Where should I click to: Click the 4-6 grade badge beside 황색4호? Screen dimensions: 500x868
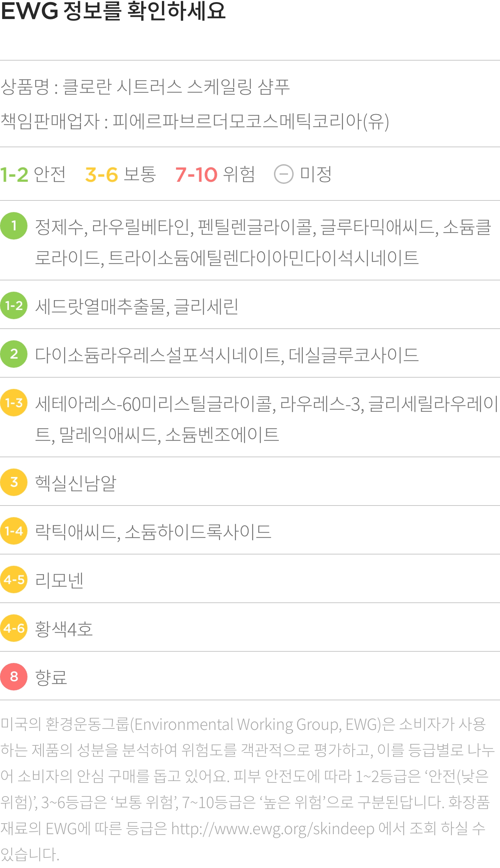coord(14,628)
